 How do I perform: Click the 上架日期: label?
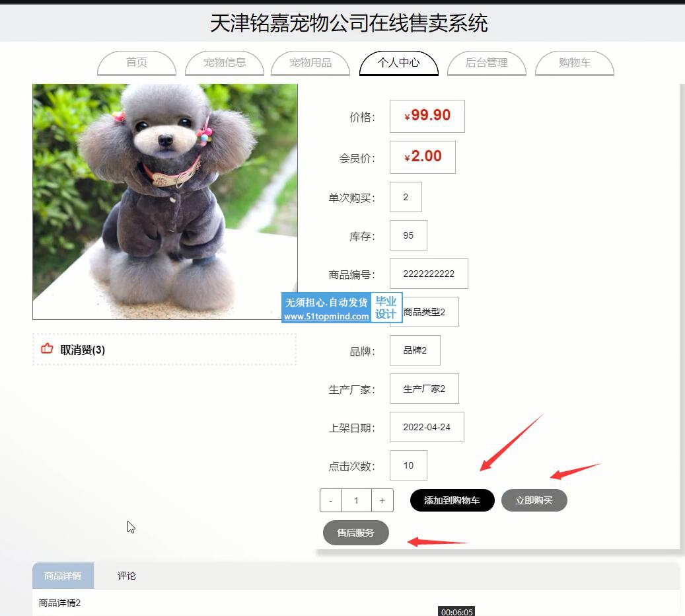click(351, 428)
